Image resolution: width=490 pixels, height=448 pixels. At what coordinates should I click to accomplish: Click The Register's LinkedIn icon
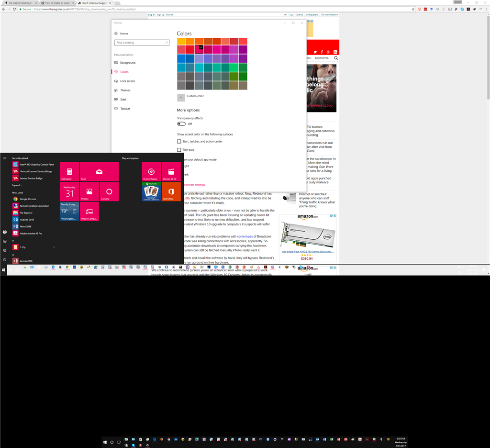coord(335,52)
